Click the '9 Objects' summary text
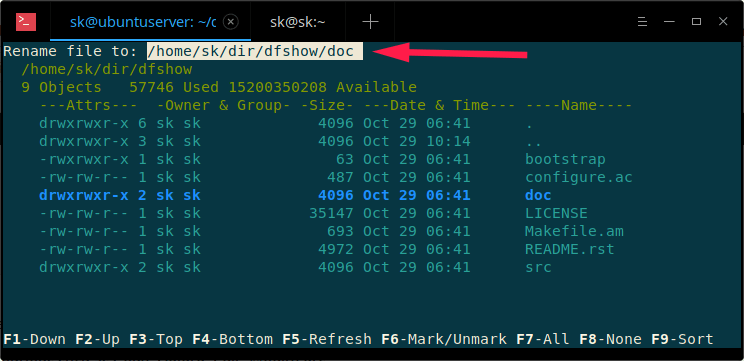This screenshot has width=744, height=361. point(61,87)
